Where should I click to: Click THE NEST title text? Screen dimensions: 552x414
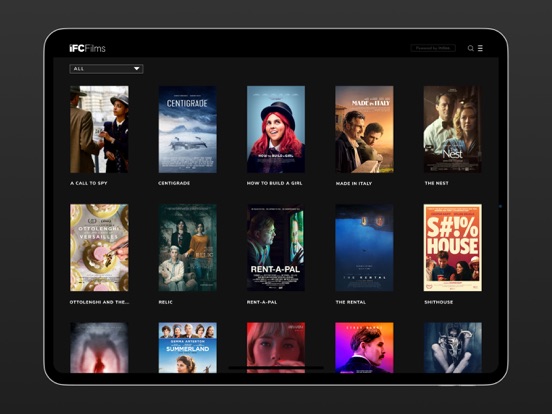click(437, 183)
